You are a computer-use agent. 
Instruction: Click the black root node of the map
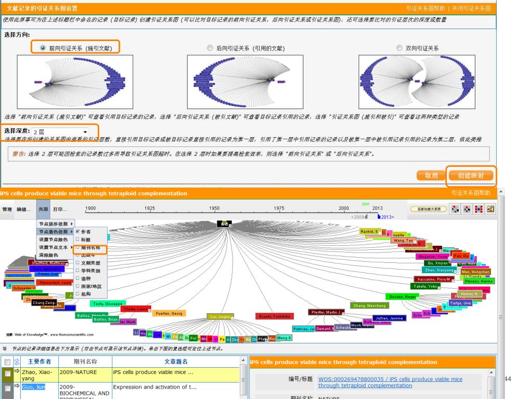click(224, 224)
